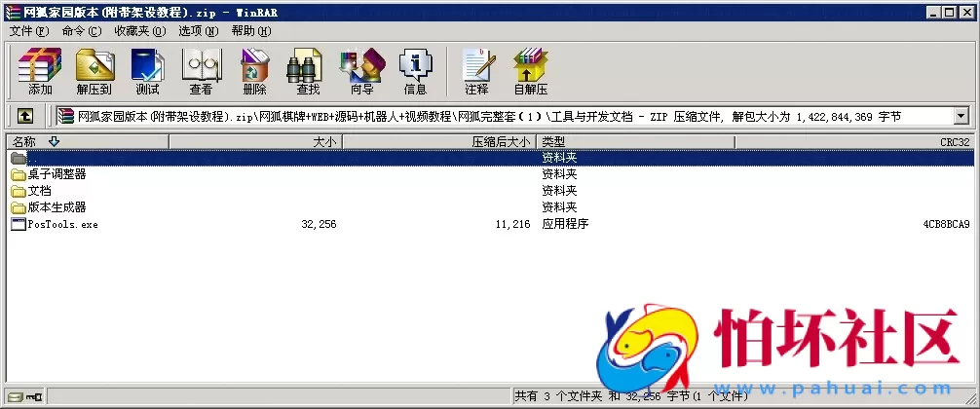980x409 pixels.
Task: Select the 版本生成器 folder icon
Action: pyautogui.click(x=19, y=206)
